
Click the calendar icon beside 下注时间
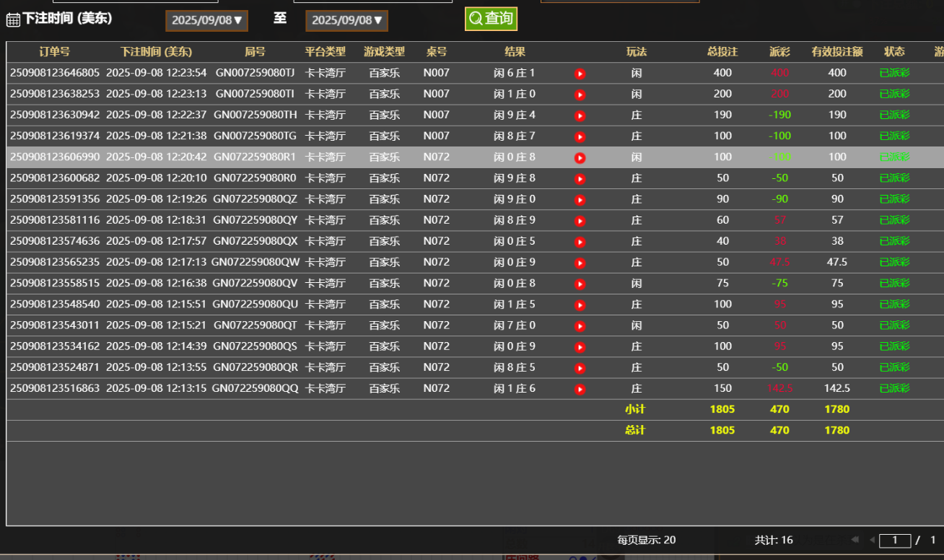[x=13, y=19]
